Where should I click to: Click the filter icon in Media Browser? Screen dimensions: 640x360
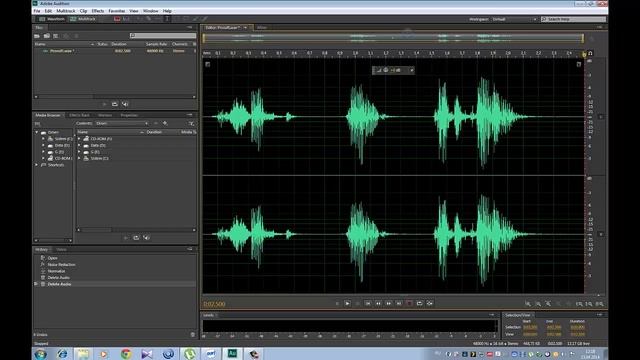(191, 123)
